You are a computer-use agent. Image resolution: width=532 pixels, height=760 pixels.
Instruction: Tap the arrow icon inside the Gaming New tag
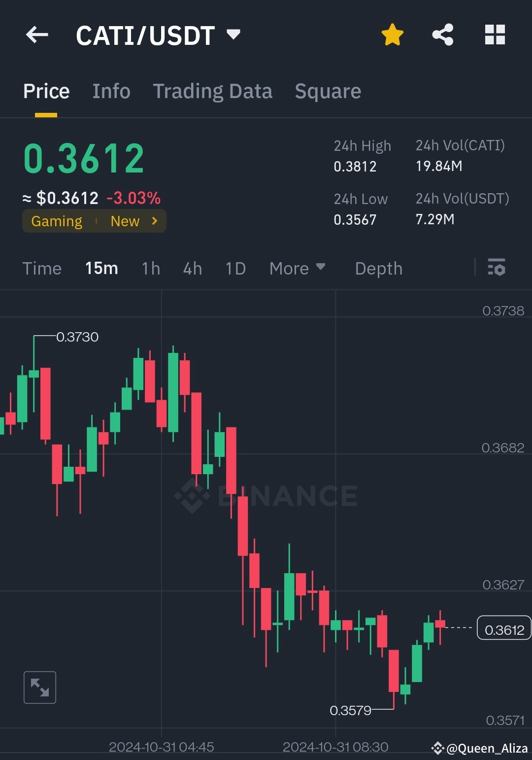[x=154, y=221]
